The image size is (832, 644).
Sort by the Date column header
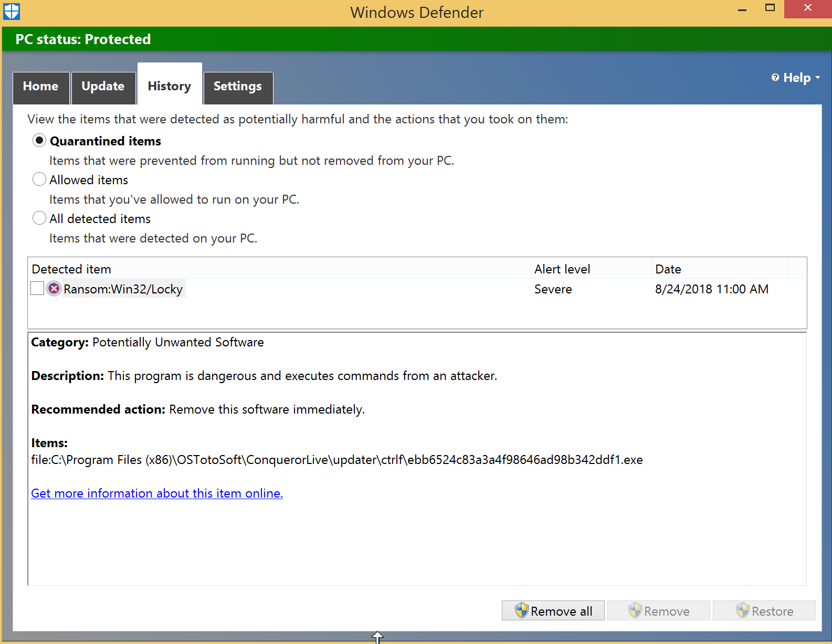pos(720,269)
